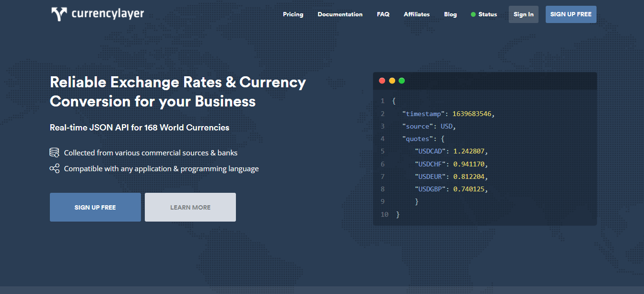Click the timestamp value in the code sample
This screenshot has width=644, height=294.
coord(472,114)
